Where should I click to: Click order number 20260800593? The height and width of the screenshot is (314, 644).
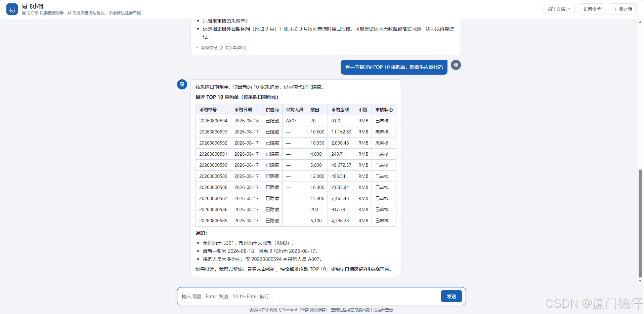coord(213,132)
